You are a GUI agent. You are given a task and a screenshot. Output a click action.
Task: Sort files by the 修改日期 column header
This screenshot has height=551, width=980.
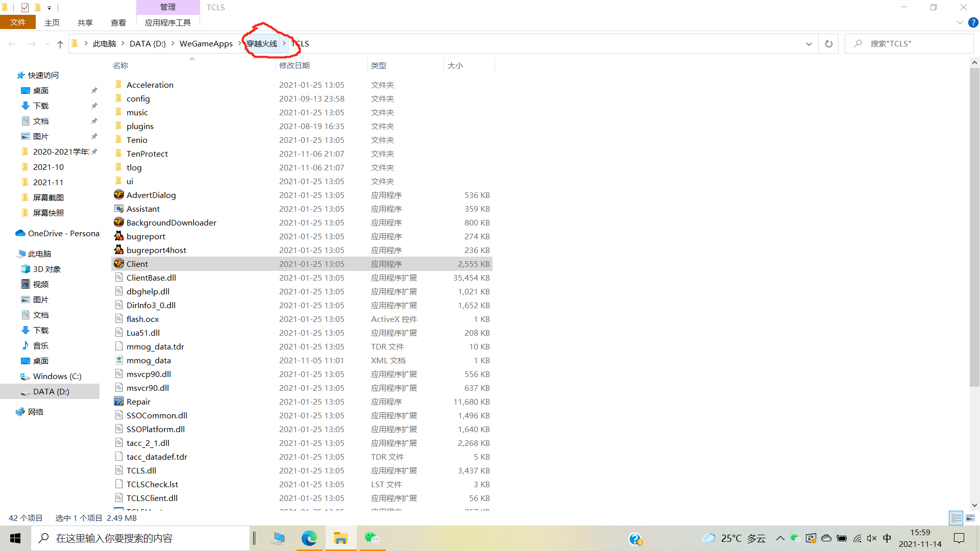(295, 65)
